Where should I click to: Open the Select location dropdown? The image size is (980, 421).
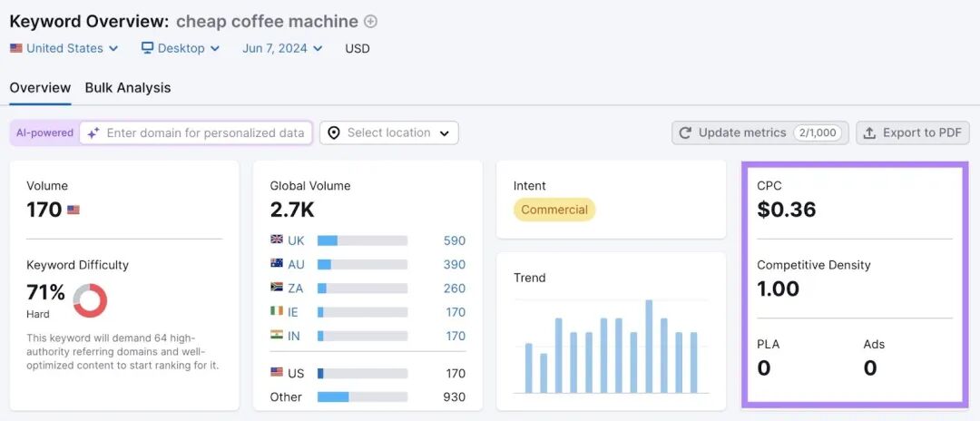(x=388, y=133)
